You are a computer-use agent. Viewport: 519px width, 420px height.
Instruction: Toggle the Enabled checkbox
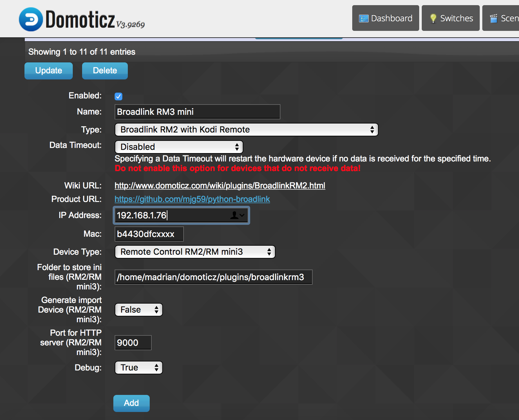pyautogui.click(x=118, y=96)
